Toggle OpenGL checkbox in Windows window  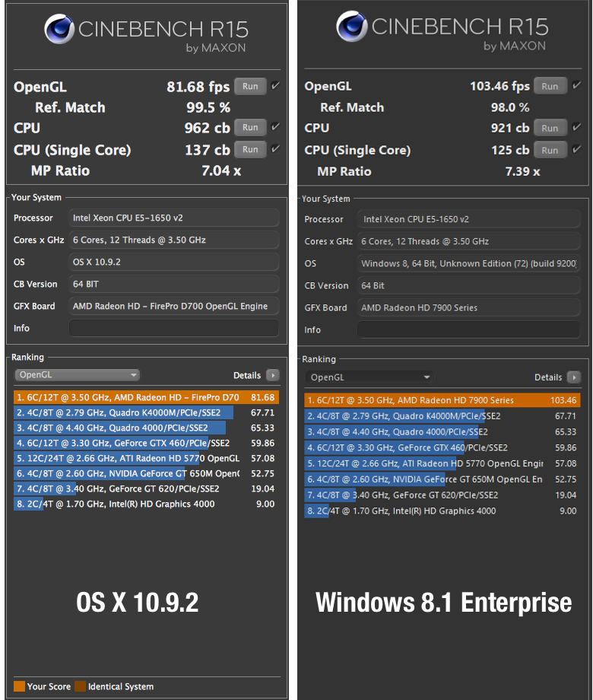576,84
